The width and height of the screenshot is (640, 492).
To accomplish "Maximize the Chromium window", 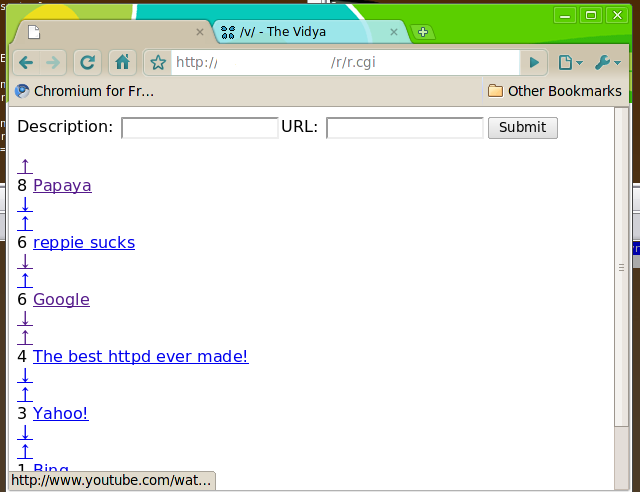I will tap(591, 16).
